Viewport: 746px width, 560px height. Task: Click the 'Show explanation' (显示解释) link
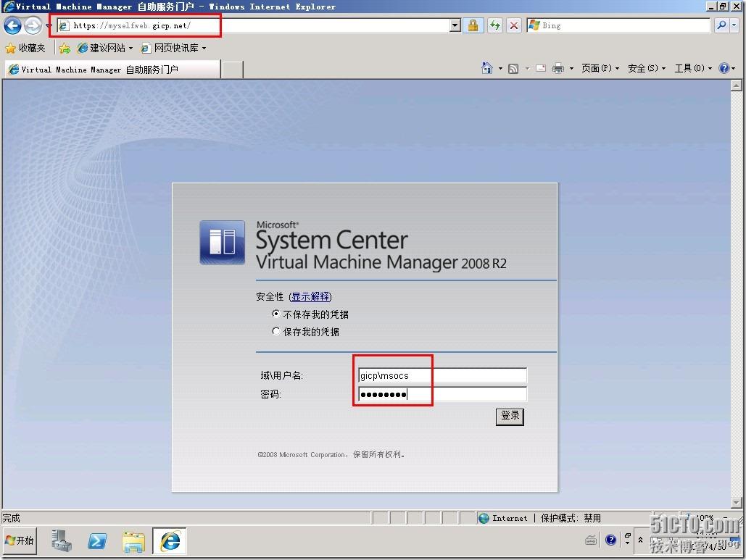(310, 296)
